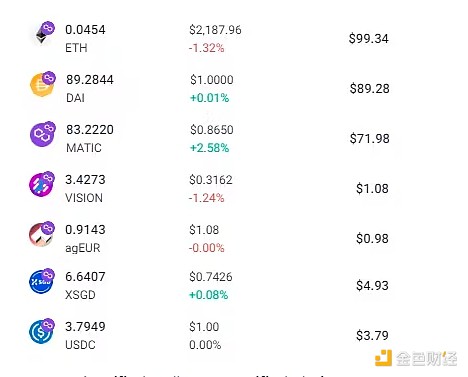The width and height of the screenshot is (468, 377).
Task: Select the MATIC asset name label
Action: [x=84, y=148]
